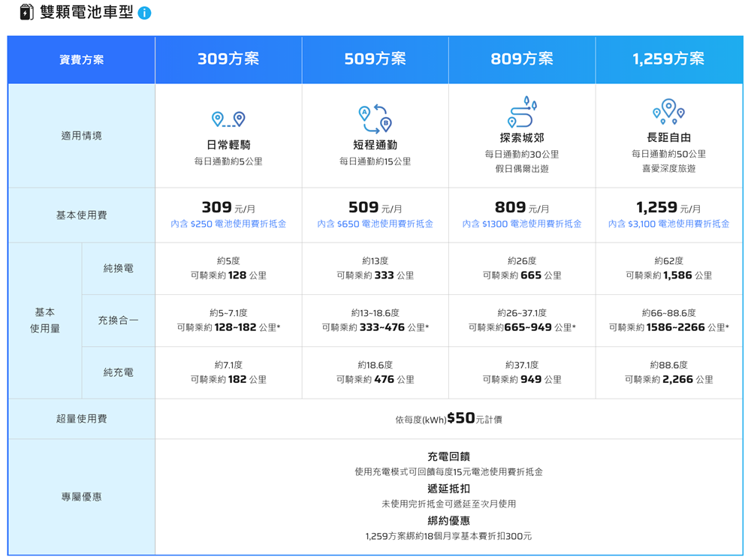Click the 純換電 sub-row label
Viewport: 751px width, 560px height.
[119, 269]
